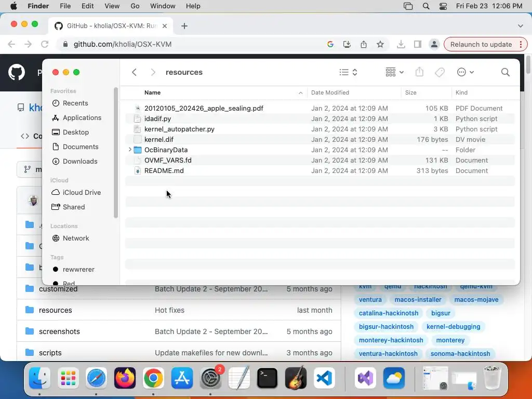The height and width of the screenshot is (399, 532).
Task: Go back in Finder window
Action: click(x=135, y=72)
